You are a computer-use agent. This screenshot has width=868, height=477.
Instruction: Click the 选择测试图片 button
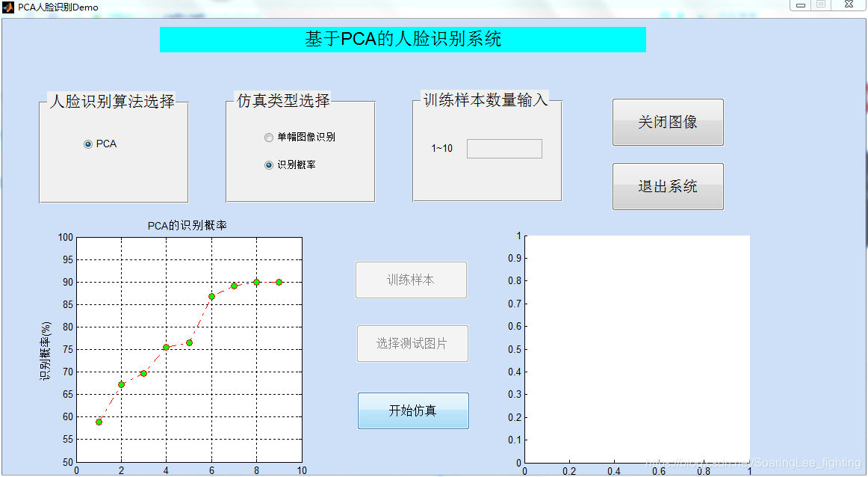coord(412,343)
